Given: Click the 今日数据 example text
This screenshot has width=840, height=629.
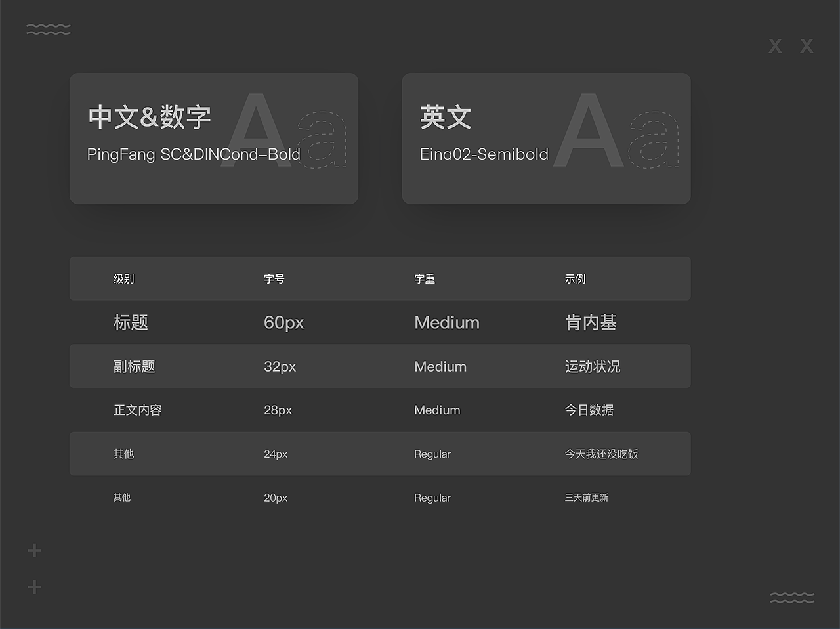Looking at the screenshot, I should click(589, 410).
